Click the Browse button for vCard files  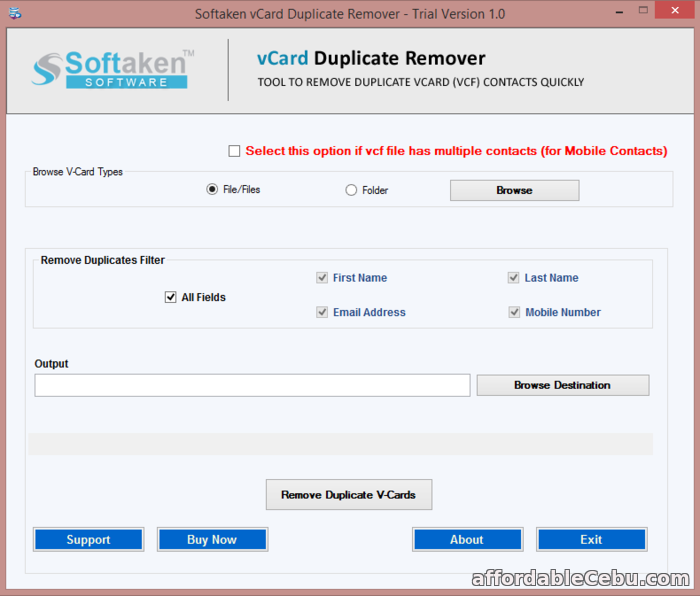point(514,190)
